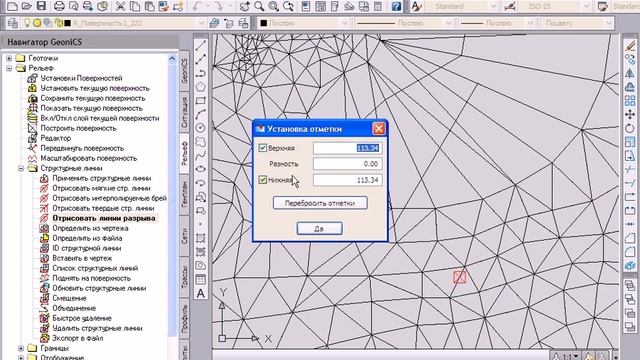Select Быстрое удаление tree item

(x=82, y=318)
